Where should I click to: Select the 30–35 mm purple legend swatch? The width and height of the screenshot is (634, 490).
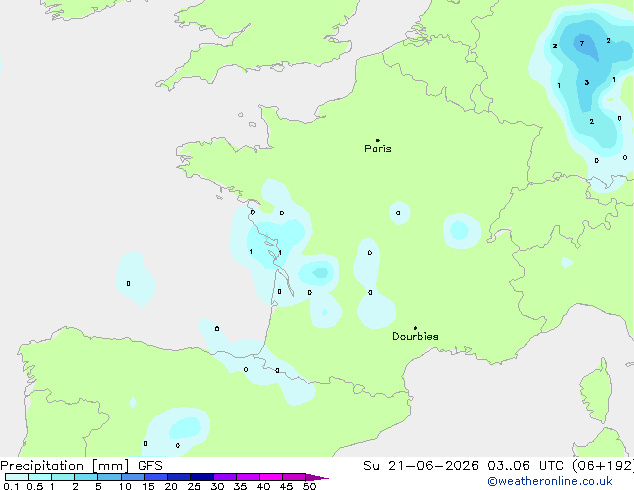225,477
